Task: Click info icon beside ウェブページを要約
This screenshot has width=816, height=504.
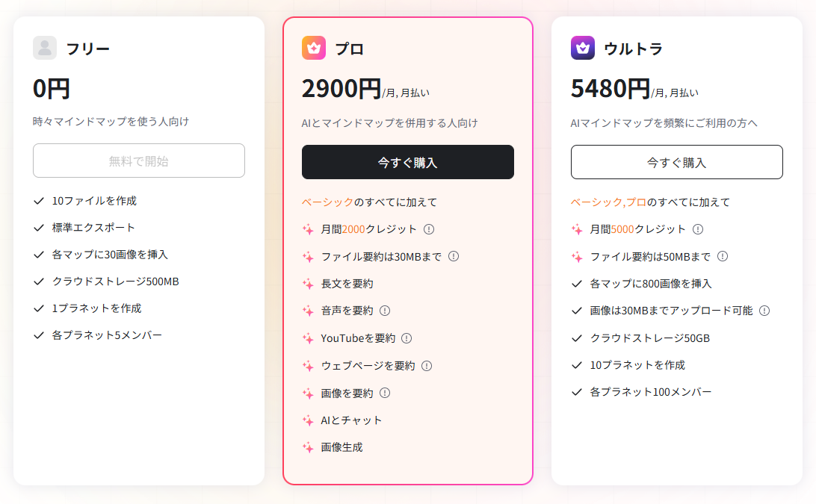Action: tap(427, 366)
